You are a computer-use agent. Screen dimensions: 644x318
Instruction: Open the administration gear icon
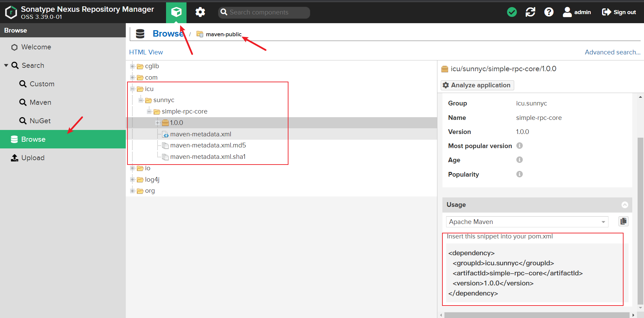pos(200,12)
